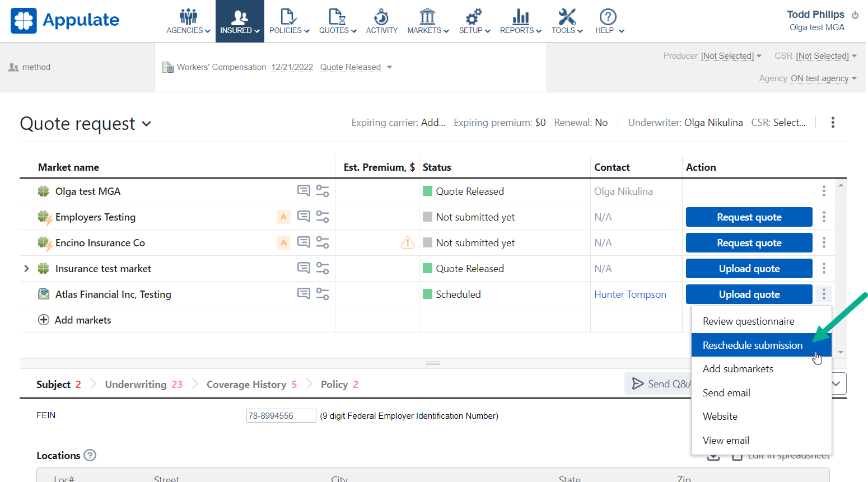Open settings sliders for Encino Insurance Co
Screen dimensions: 868x482
(323, 242)
